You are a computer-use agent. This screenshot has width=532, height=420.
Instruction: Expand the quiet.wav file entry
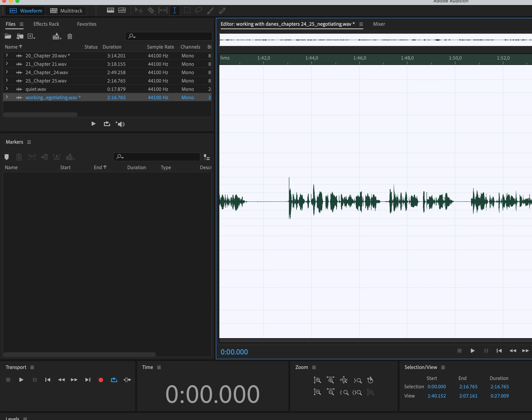(7, 89)
